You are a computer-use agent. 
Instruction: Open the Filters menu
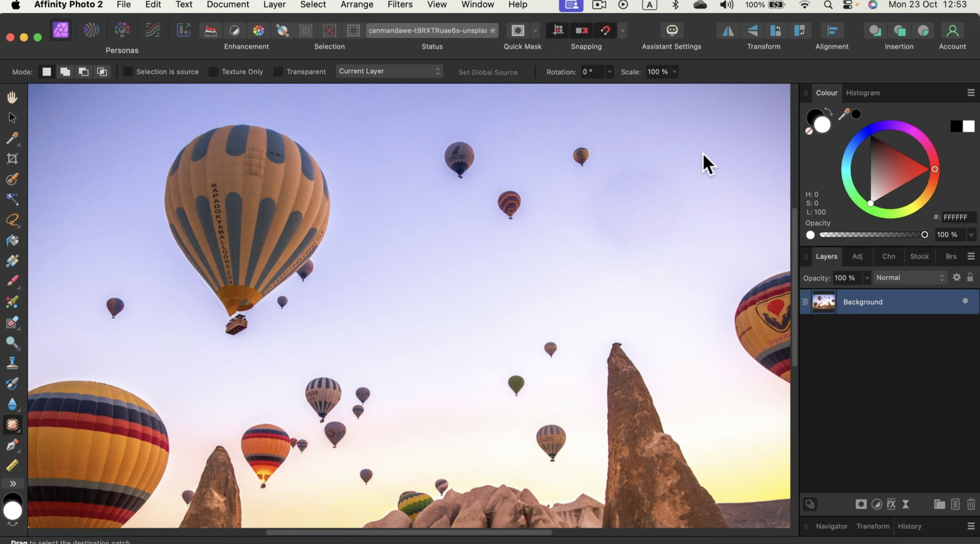point(399,5)
